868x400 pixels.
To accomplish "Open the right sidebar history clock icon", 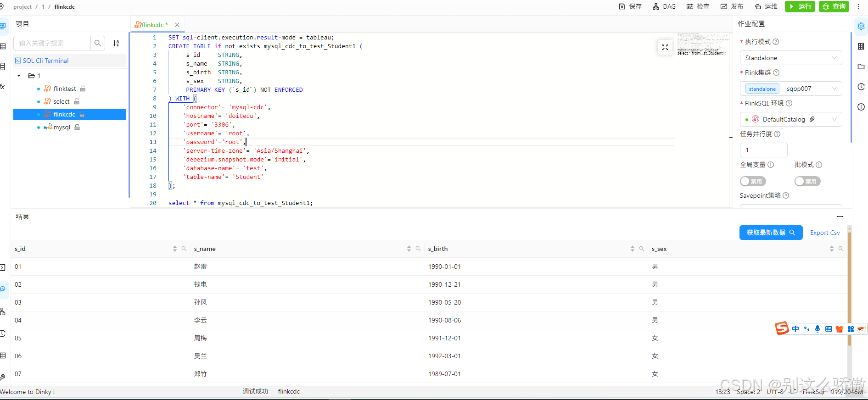I will coord(861,87).
